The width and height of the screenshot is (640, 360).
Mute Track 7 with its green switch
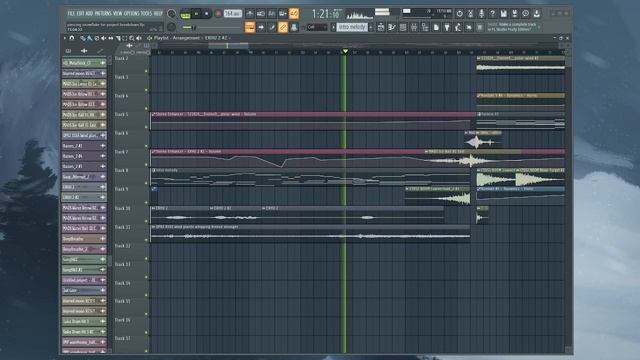(146, 164)
